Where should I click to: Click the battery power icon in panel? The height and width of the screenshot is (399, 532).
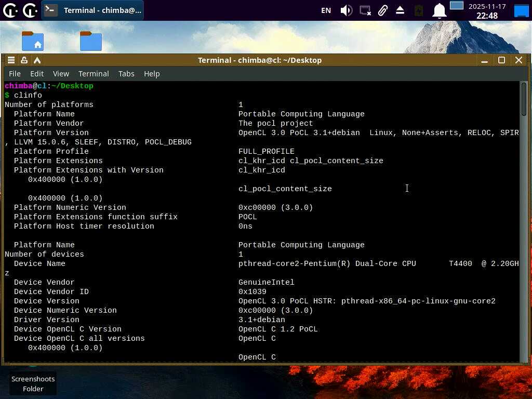[x=419, y=10]
